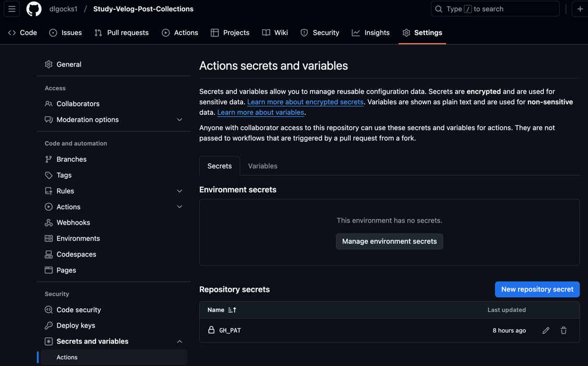Click the Collaborators people icon

[x=49, y=103]
